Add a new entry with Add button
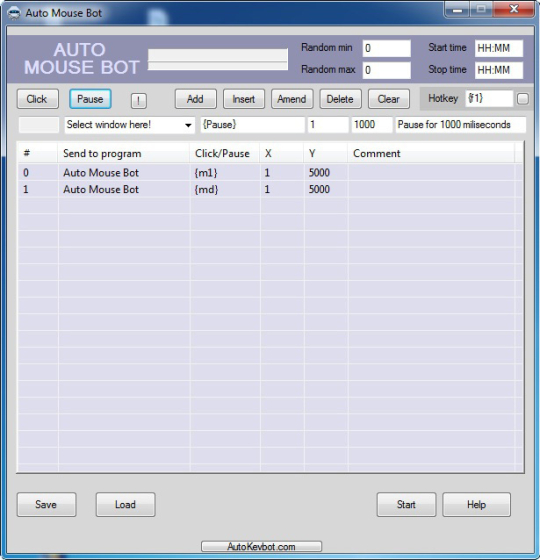Image resolution: width=540 pixels, height=560 pixels. pos(195,99)
